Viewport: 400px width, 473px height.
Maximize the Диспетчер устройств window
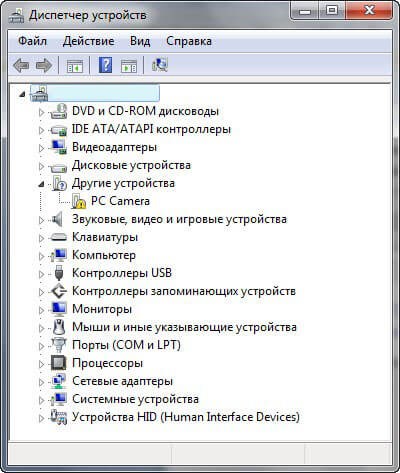coord(331,11)
